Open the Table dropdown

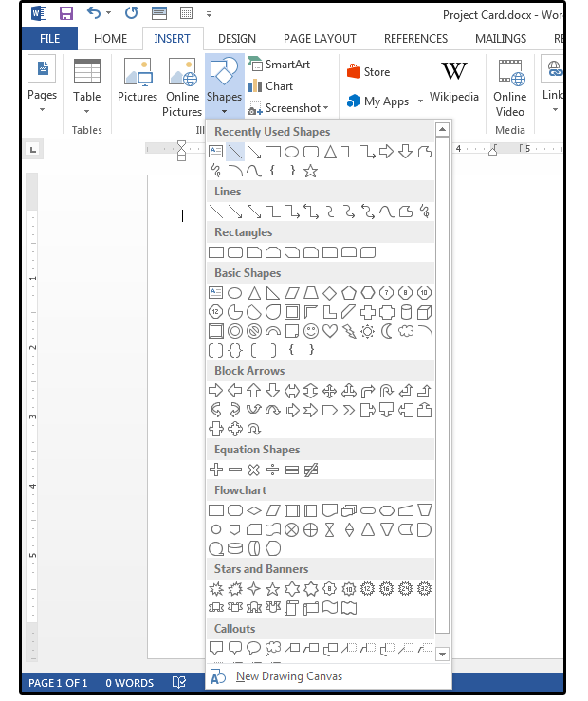tap(86, 86)
